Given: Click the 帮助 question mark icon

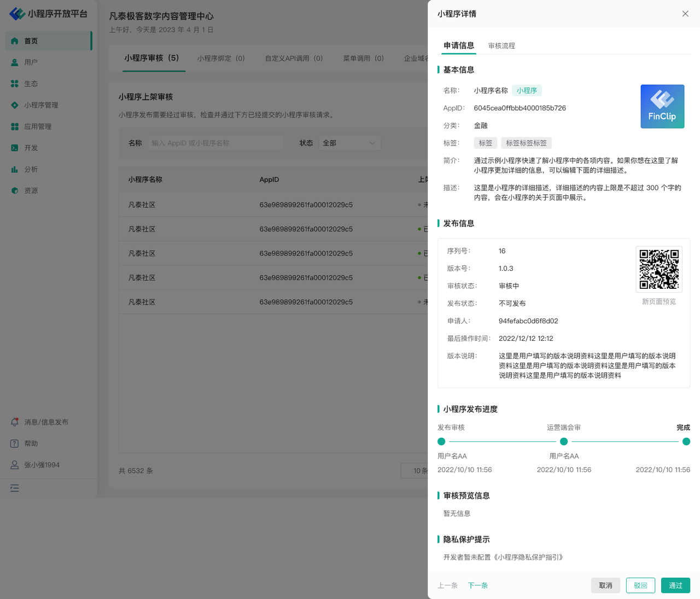Looking at the screenshot, I should [x=15, y=444].
